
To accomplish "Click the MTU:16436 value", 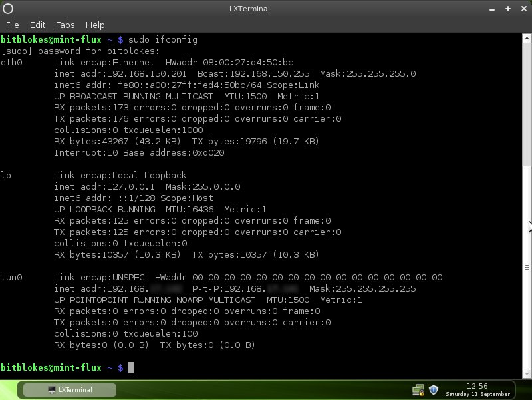I will pos(190,210).
